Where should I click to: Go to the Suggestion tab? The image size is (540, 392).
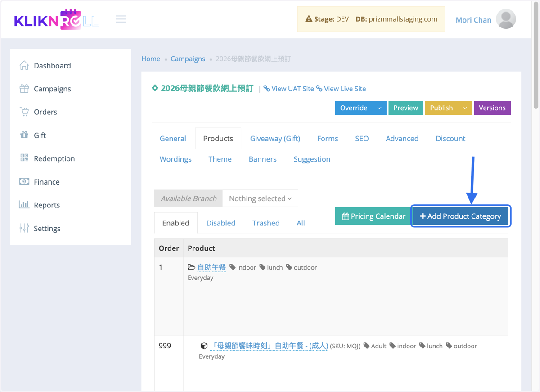tap(312, 159)
